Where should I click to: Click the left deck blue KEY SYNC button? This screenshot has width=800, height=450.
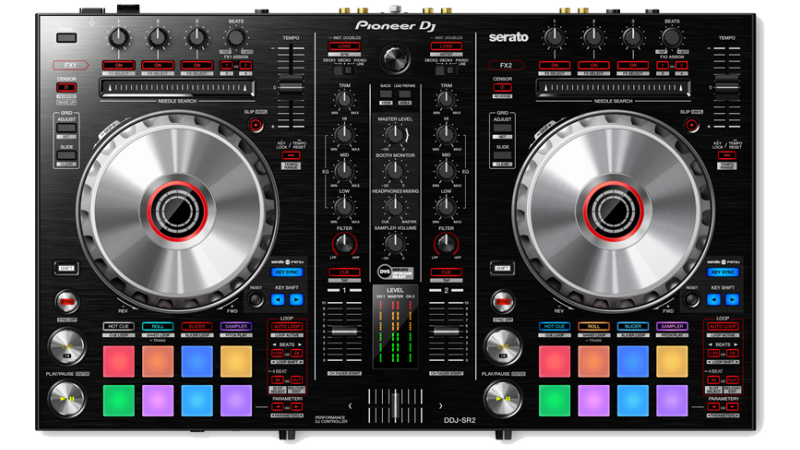click(287, 271)
